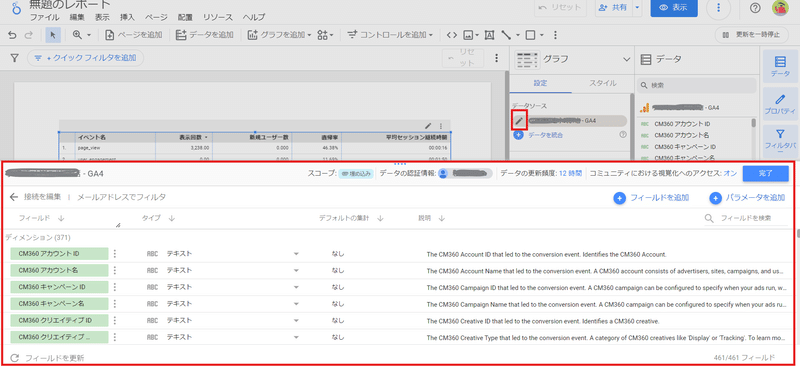Screen dimensions: 800x368
Task: Click the 検索 box in data panel
Action: 696,85
